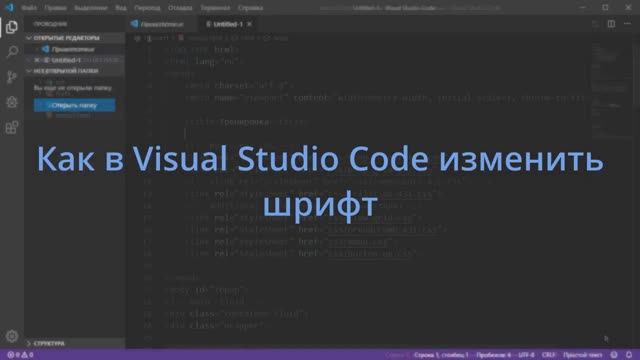Click the VS Code logo in title bar
The width and height of the screenshot is (640, 360).
click(9, 7)
